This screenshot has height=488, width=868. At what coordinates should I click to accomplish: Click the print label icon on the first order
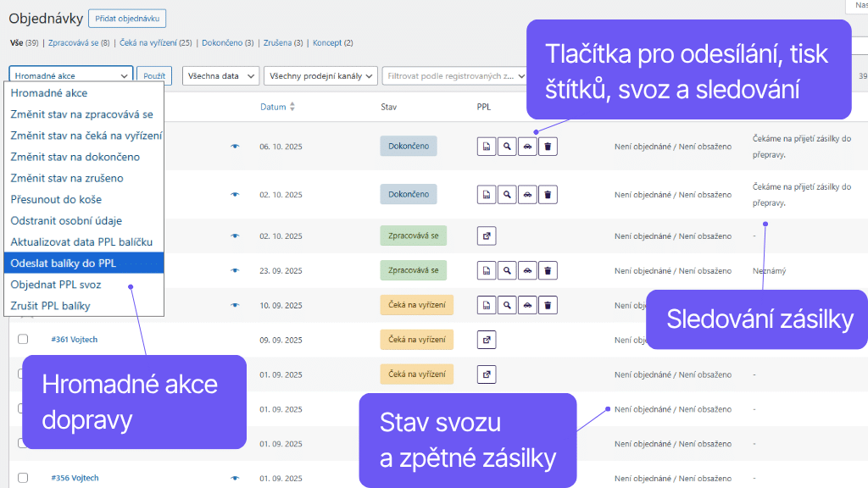[486, 146]
